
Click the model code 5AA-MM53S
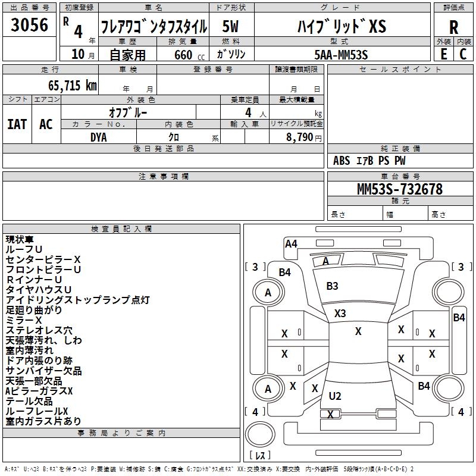(x=341, y=55)
